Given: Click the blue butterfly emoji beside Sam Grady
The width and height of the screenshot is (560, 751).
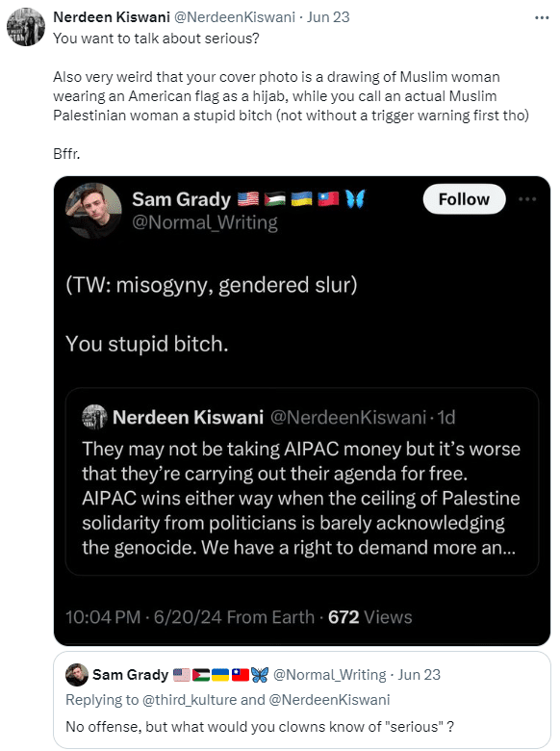Looking at the screenshot, I should [355, 198].
